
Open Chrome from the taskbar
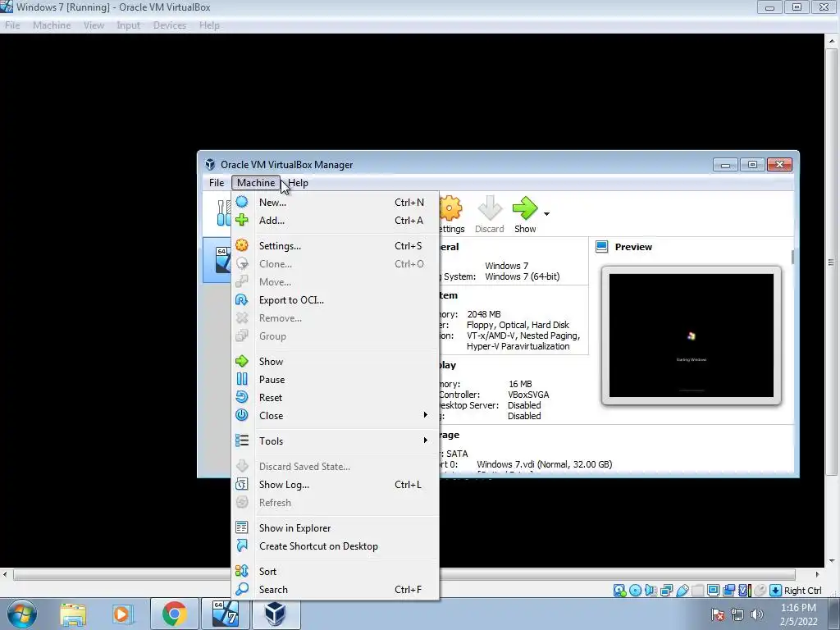click(174, 614)
